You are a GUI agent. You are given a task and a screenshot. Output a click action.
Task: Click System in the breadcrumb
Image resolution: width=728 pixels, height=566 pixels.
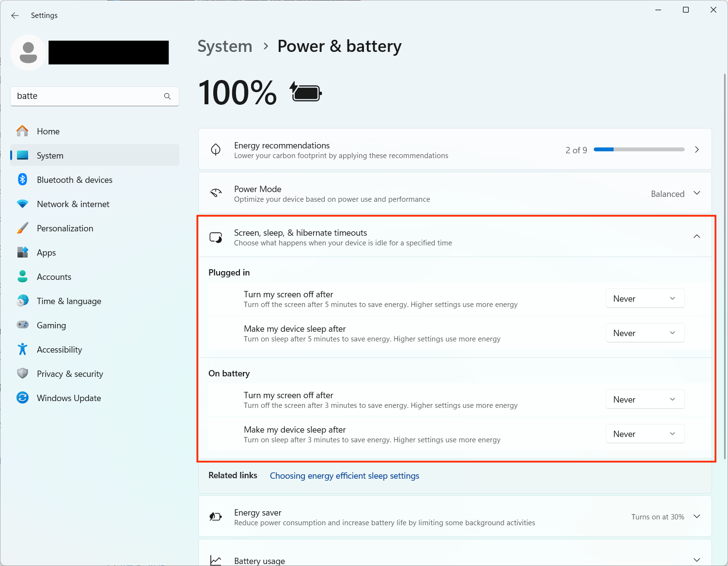(225, 47)
